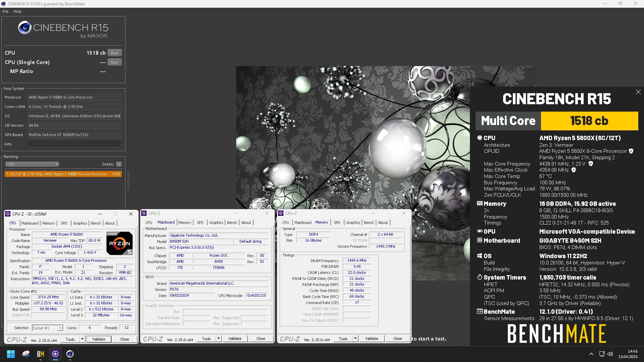644x362 pixels.
Task: Click the Motherboard icon in BenchMate panel
Action: 480,240
